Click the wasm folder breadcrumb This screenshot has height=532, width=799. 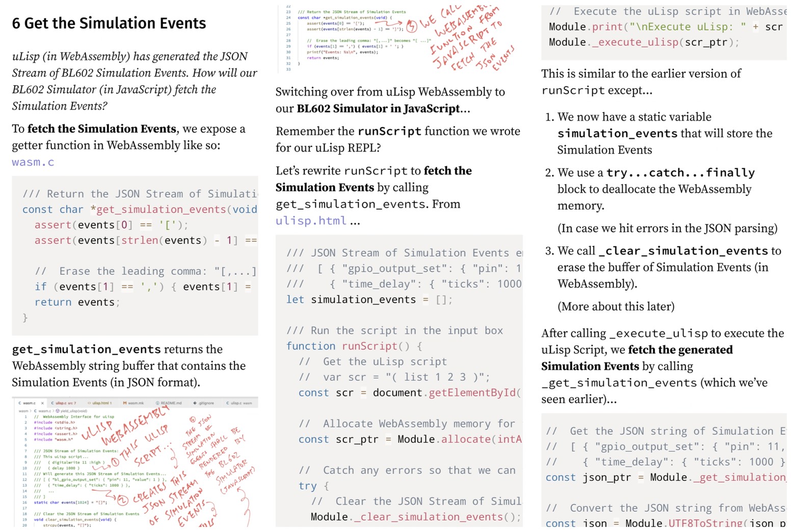coord(23,411)
